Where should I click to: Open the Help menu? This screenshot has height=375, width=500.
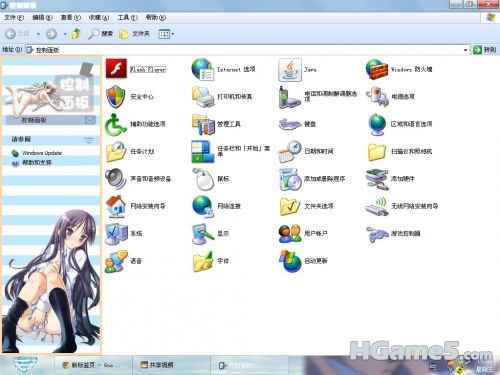[x=156, y=17]
